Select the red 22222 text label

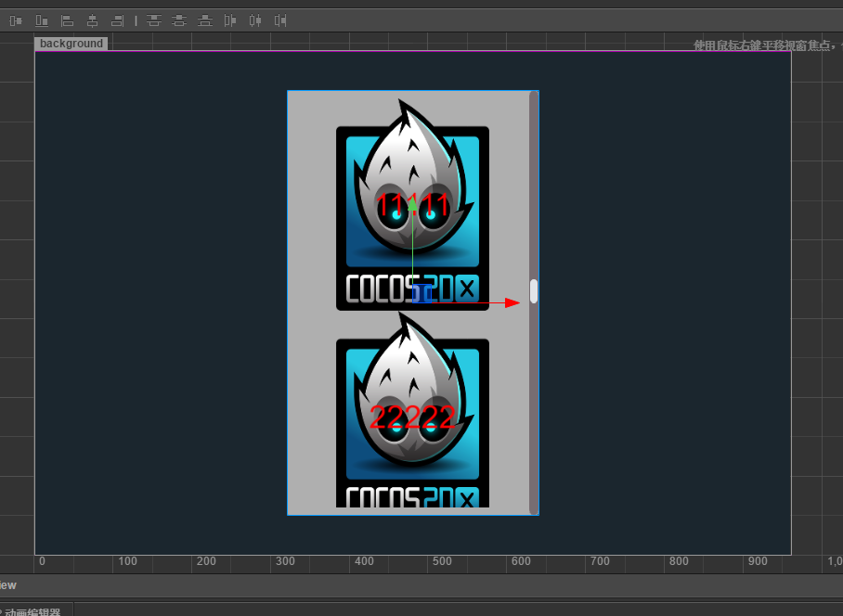(412, 417)
